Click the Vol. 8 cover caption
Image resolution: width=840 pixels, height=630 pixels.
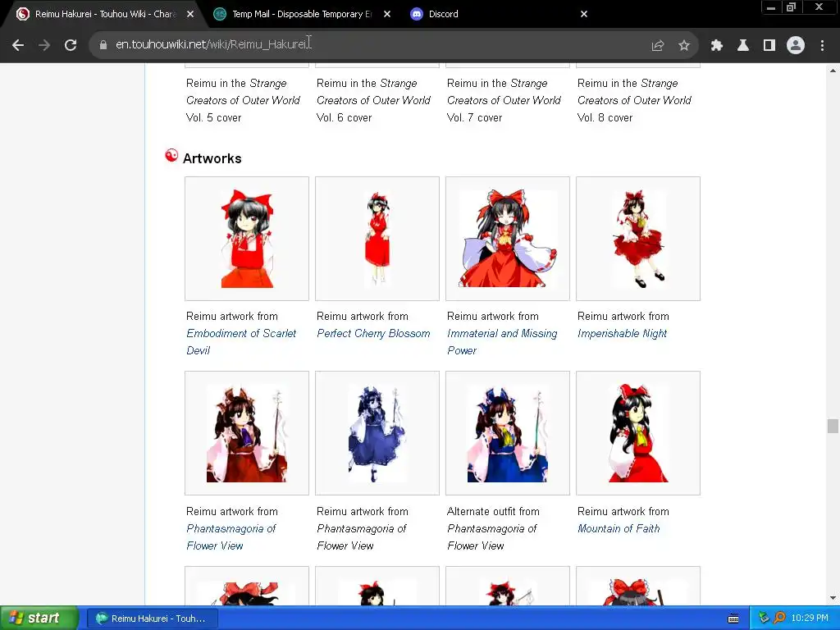[634, 100]
